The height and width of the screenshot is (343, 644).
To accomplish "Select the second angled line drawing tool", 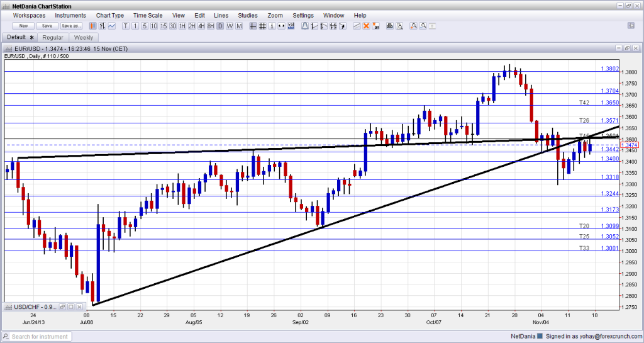I will (324, 26).
